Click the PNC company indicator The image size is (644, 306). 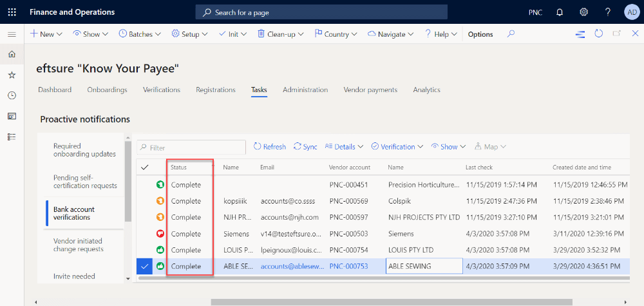(x=535, y=12)
